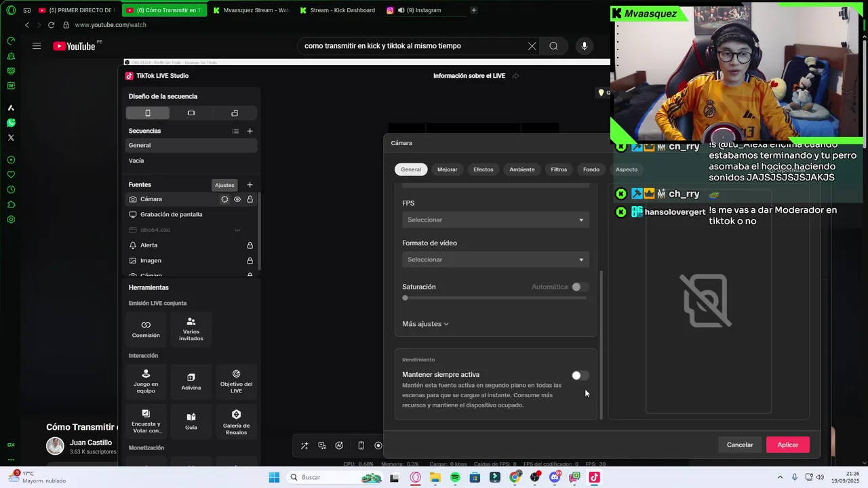Click the AI icon in preview toolbar

(339, 445)
